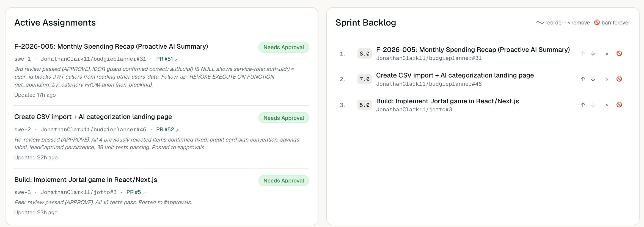Click the Active Assignments heading
The height and width of the screenshot is (227, 644).
(x=55, y=23)
